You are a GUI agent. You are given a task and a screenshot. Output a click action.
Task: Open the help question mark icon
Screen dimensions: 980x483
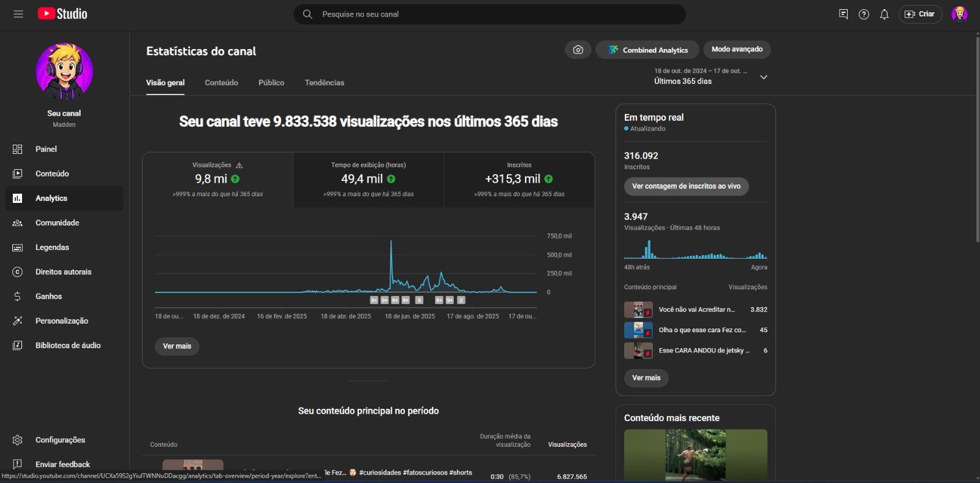(864, 14)
